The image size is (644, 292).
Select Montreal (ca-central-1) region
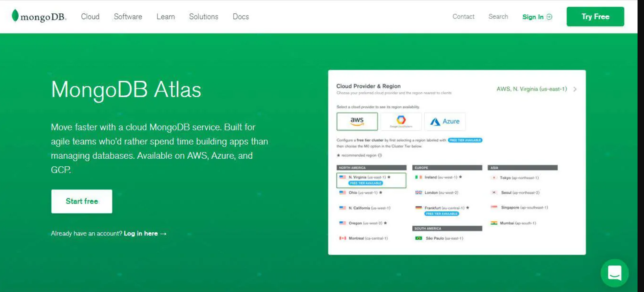tap(363, 238)
